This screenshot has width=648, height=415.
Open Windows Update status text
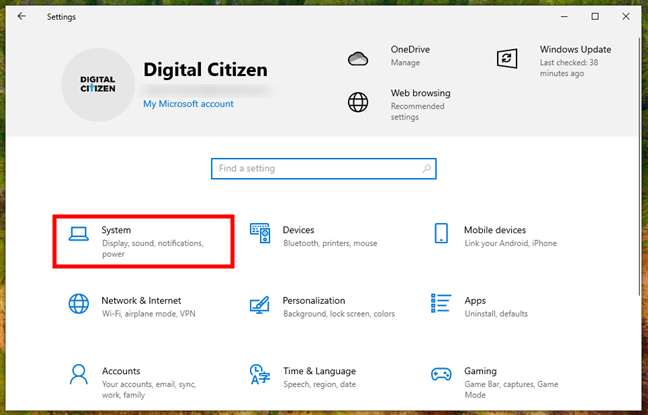click(x=569, y=68)
